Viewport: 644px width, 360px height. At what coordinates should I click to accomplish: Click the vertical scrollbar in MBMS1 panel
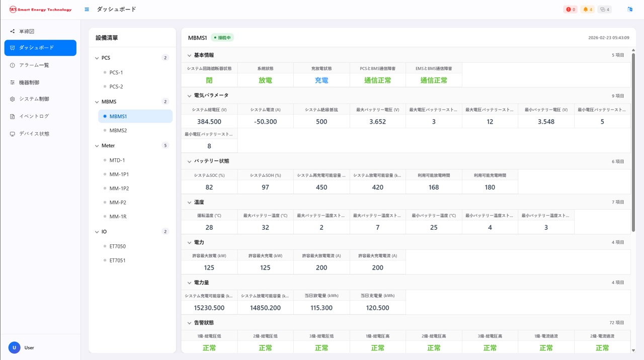[x=633, y=141]
